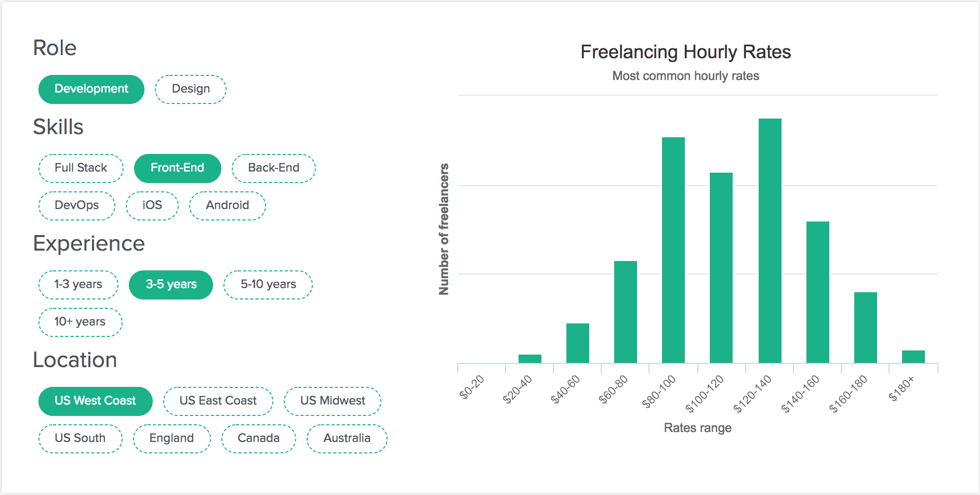Select the US East Coast location filter
980x495 pixels.
[218, 400]
